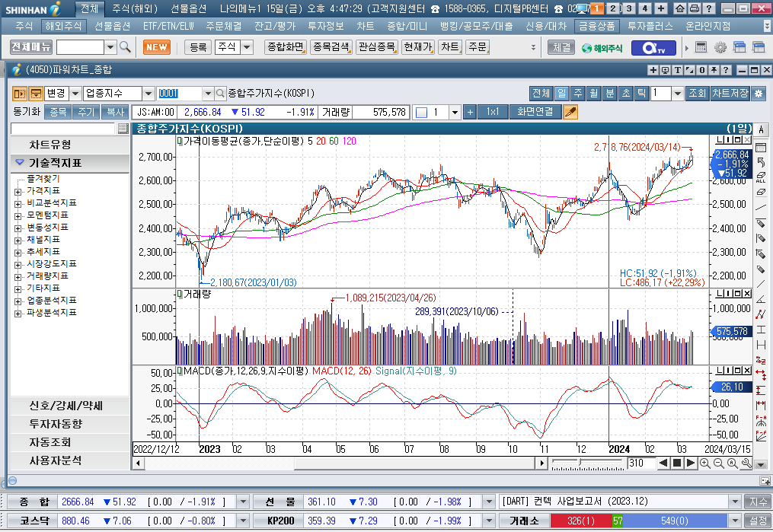Click the 310 bar count input field
773x532 pixels.
point(641,463)
